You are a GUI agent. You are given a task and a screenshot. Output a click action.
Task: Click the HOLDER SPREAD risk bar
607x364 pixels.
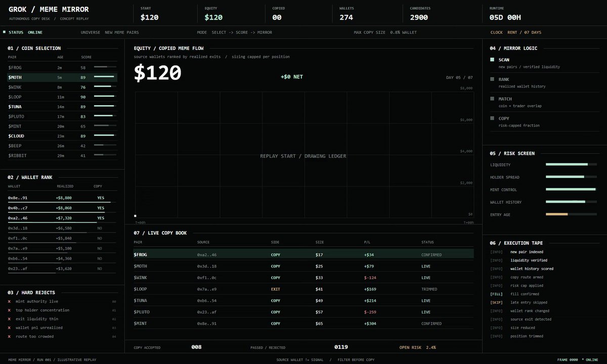click(x=571, y=177)
